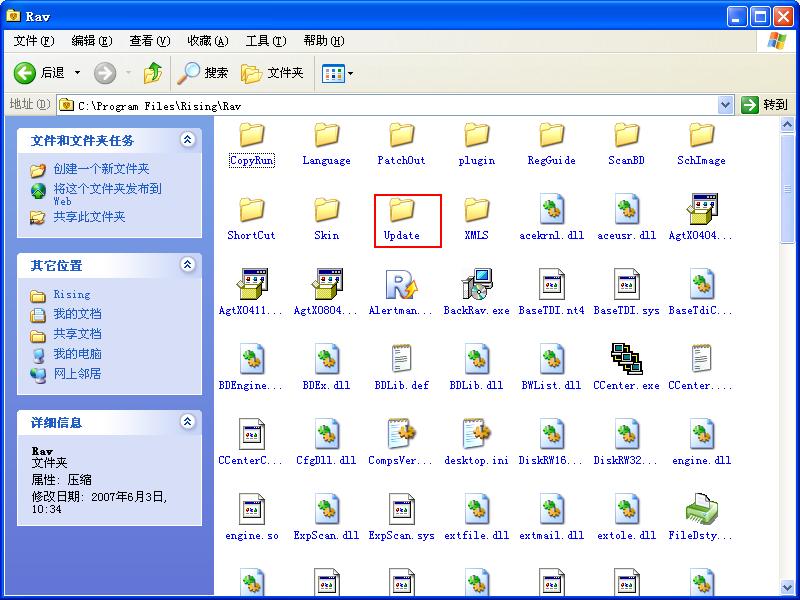
Task: Open the 编辑(E) menu
Action: [92, 41]
